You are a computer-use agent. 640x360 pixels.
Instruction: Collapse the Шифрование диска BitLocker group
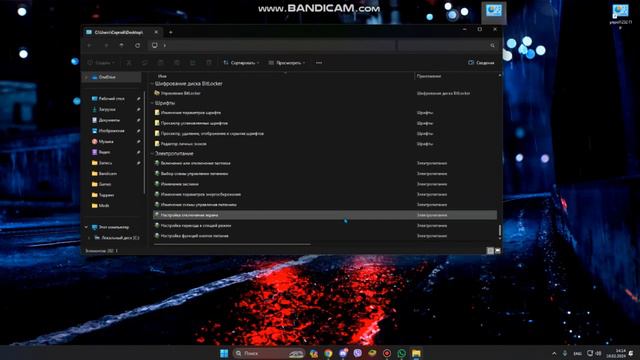pos(152,84)
